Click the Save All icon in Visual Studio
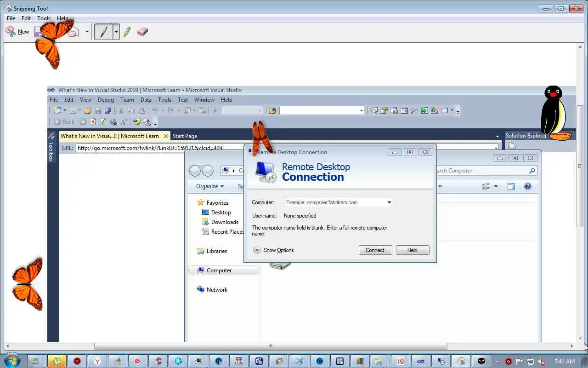The image size is (588, 368). [108, 110]
